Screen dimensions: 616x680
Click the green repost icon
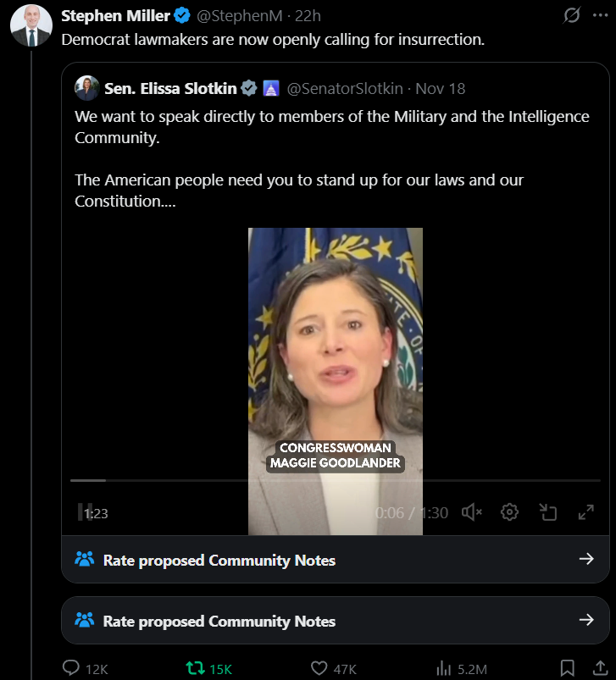point(195,668)
